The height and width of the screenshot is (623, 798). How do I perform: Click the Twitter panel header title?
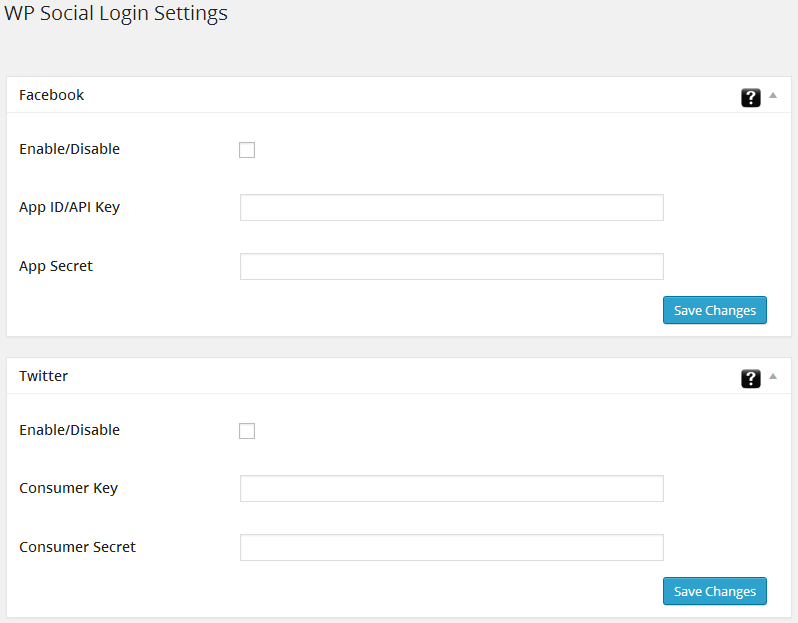click(x=44, y=376)
